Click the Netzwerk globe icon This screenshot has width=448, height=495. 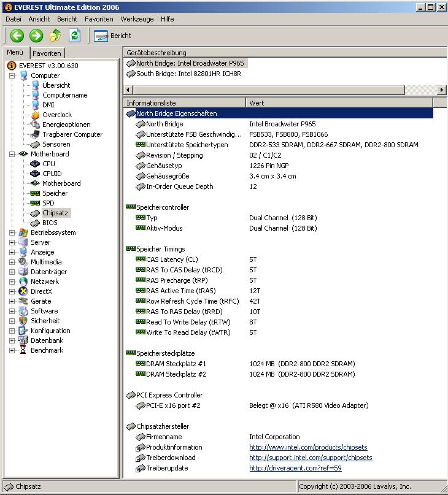23,282
